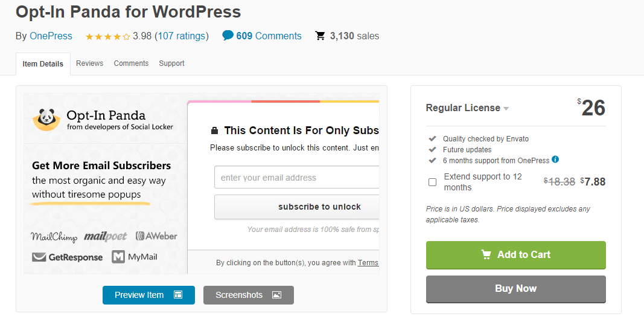Image resolution: width=644 pixels, height=316 pixels.
Task: Click the shopping cart sales icon
Action: click(320, 36)
